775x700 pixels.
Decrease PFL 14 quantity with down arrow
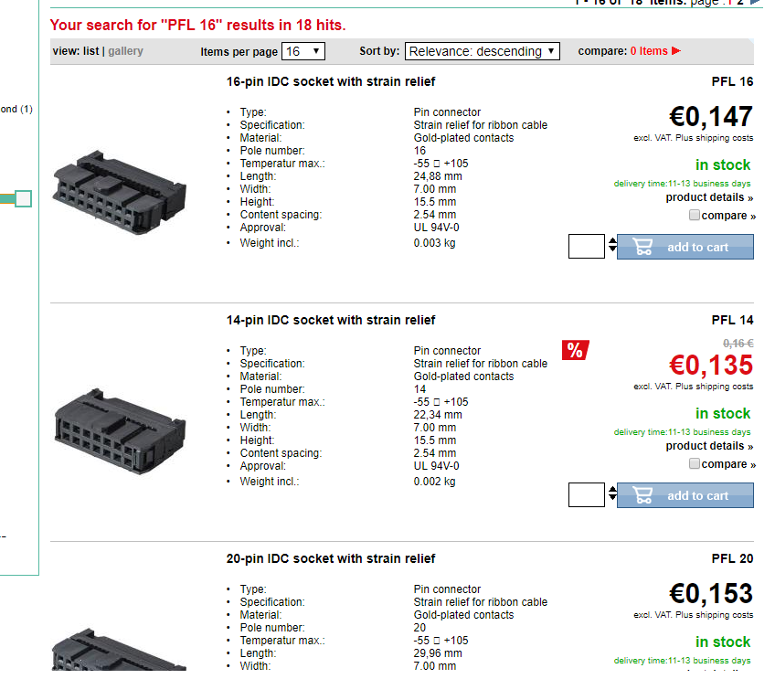coord(612,501)
